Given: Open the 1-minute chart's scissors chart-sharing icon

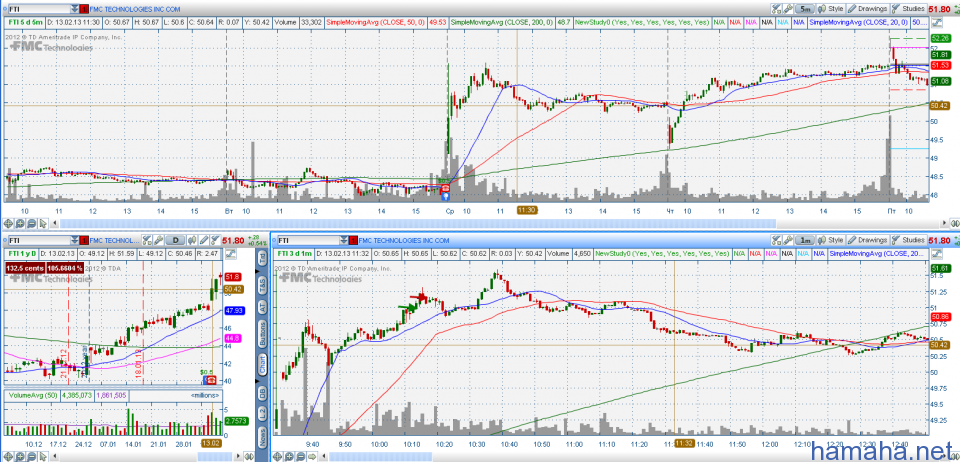Looking at the screenshot, I should pos(776,240).
